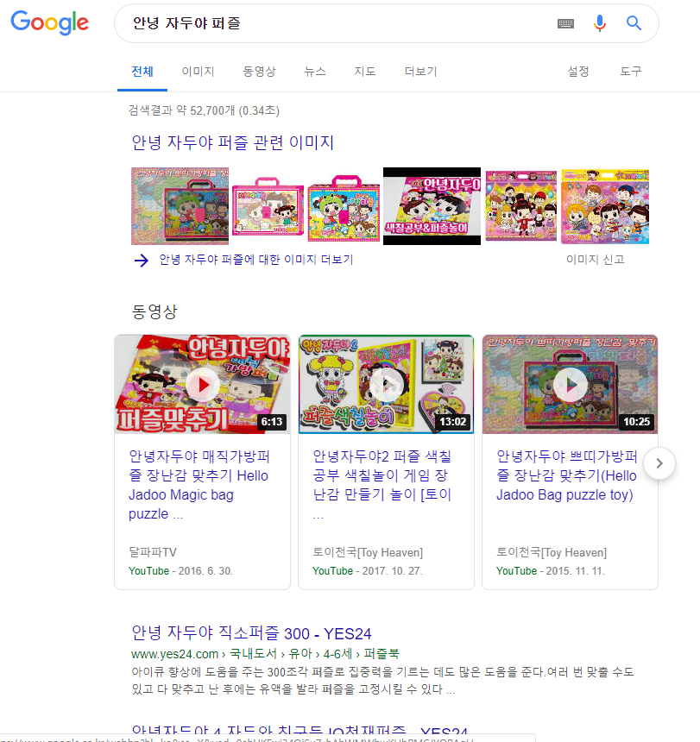Screen dimensions: 700x742
Task: Open 안녕자두야2 퍼즐 색칠공부 video title
Action: (x=382, y=485)
